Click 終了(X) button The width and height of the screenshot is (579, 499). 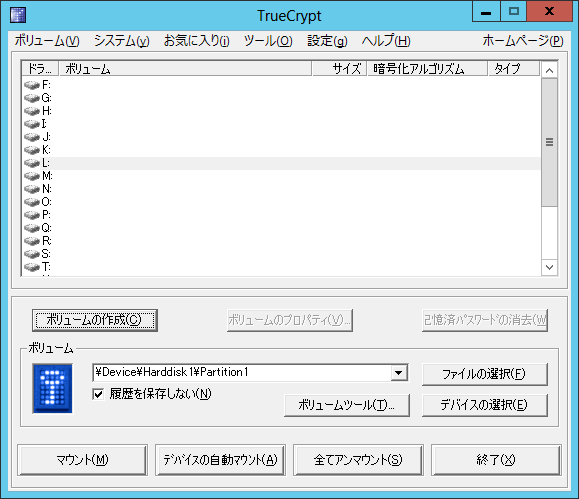pyautogui.click(x=496, y=460)
